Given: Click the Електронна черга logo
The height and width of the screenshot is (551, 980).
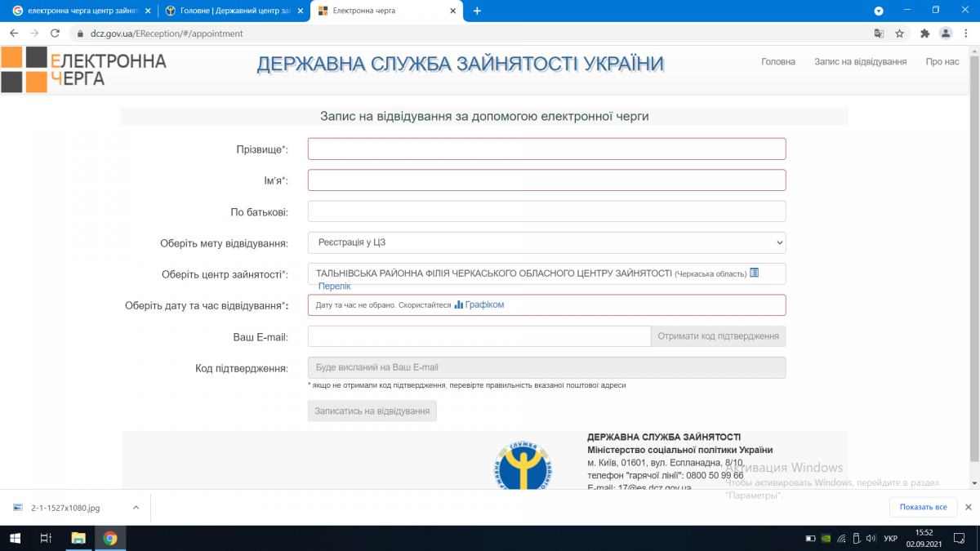Looking at the screenshot, I should (x=83, y=69).
